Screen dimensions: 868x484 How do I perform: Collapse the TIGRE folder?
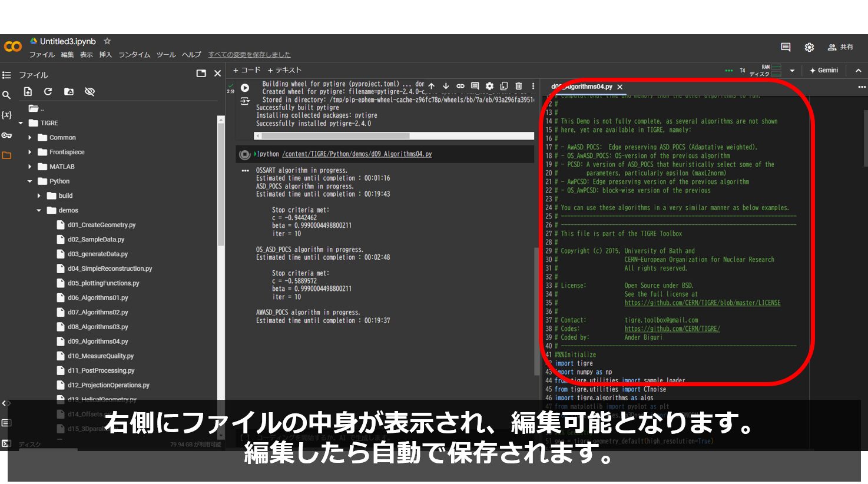(21, 122)
